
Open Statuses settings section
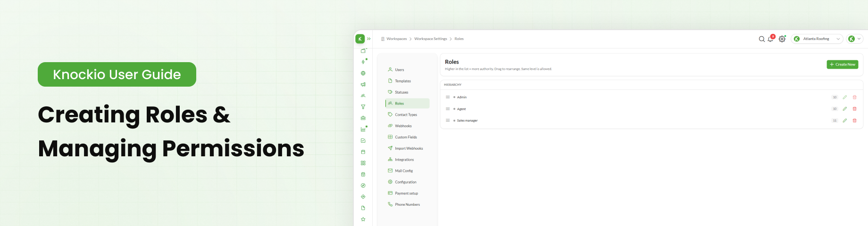coord(407,92)
